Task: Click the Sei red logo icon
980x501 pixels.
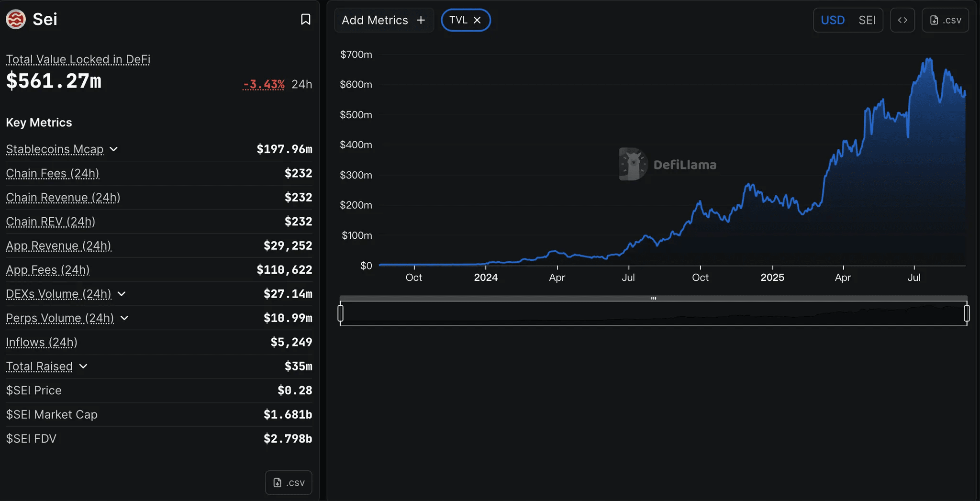Action: coord(16,20)
